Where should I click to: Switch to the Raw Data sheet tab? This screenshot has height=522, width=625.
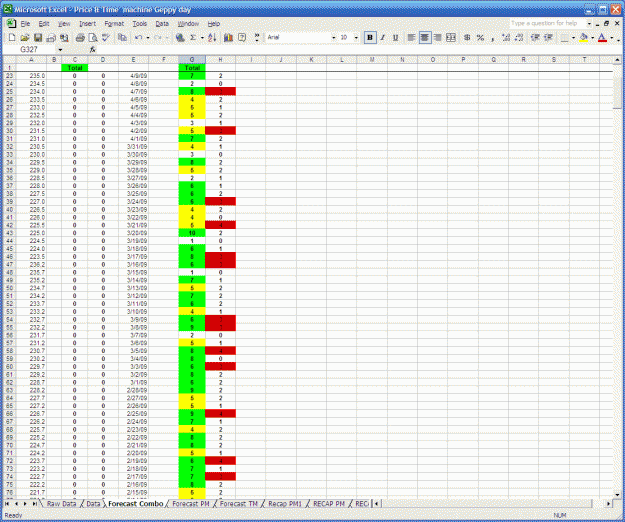point(61,504)
